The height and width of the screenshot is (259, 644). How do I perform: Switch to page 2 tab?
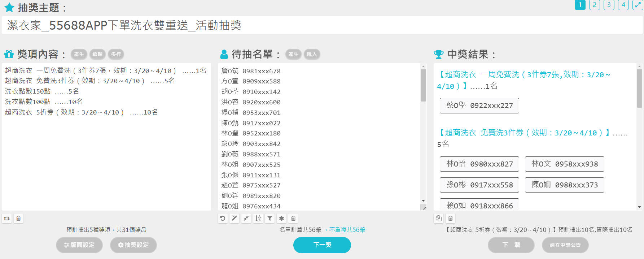[x=595, y=5]
